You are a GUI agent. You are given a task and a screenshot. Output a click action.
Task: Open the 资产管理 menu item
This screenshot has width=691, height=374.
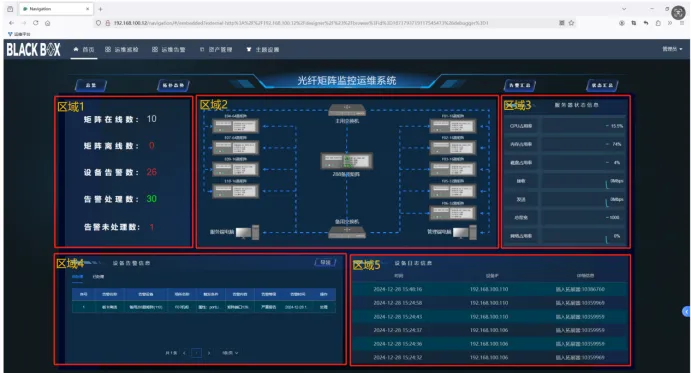tap(216, 50)
